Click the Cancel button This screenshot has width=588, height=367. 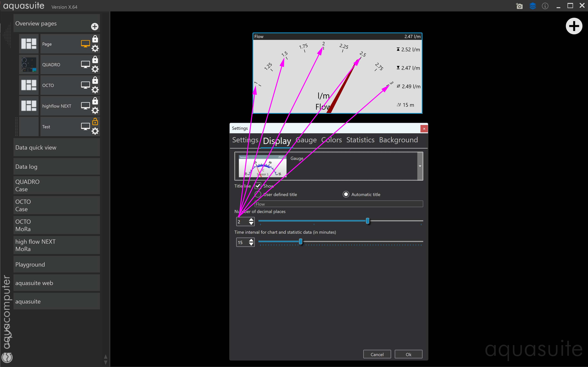click(377, 354)
